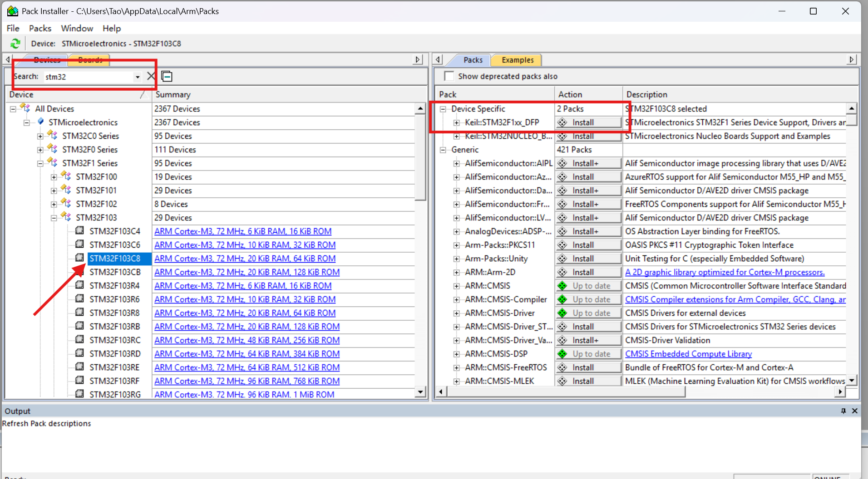Switch to the Examples tab
The width and height of the screenshot is (868, 479).
click(x=518, y=60)
